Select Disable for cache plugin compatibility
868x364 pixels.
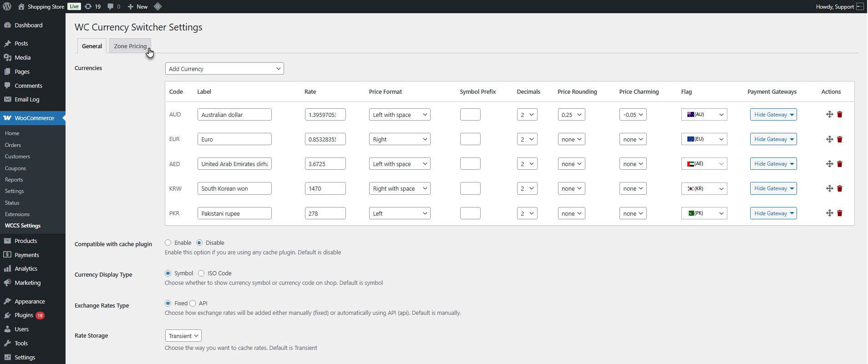pos(199,243)
